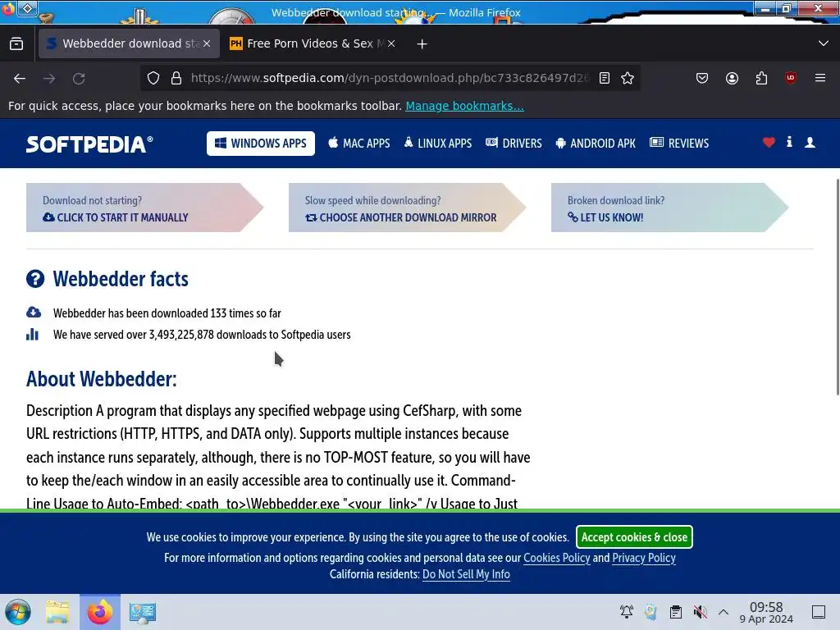
Task: Open the Android APK section
Action: [596, 144]
